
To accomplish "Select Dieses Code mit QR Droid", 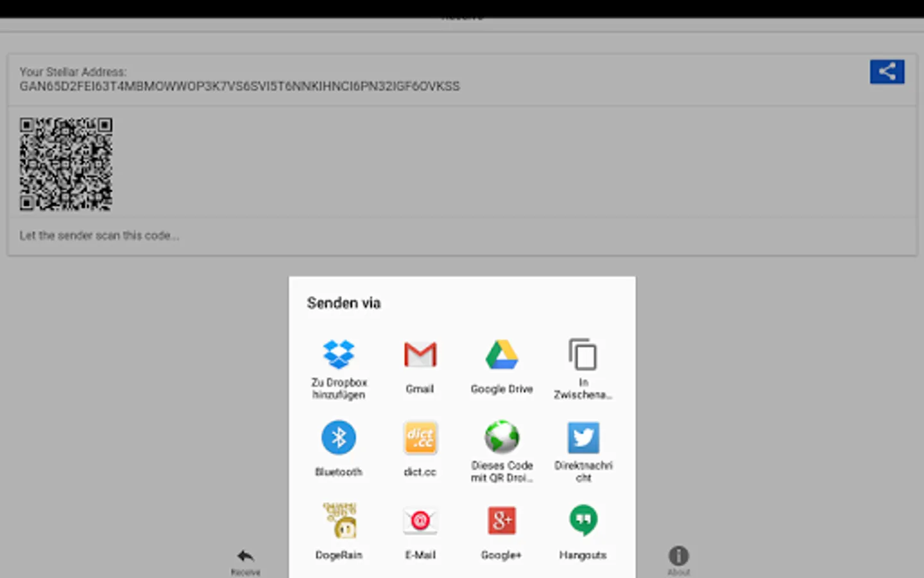I will point(502,451).
